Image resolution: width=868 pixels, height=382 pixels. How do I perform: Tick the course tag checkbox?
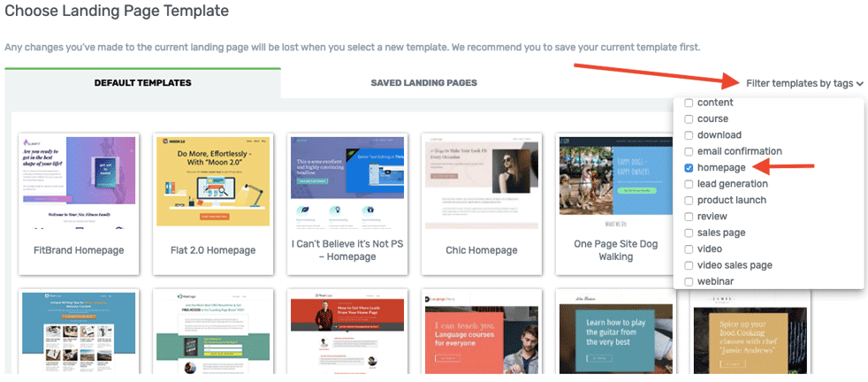click(689, 119)
